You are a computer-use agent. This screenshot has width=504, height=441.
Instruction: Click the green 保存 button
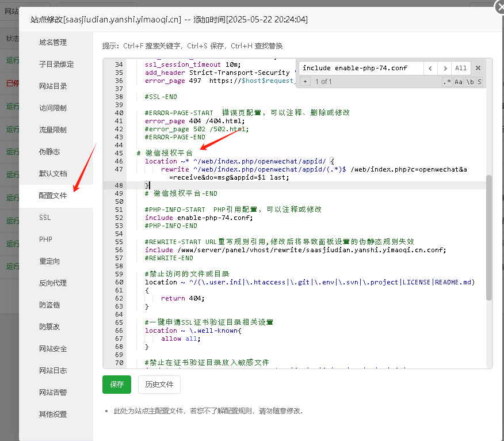(117, 385)
